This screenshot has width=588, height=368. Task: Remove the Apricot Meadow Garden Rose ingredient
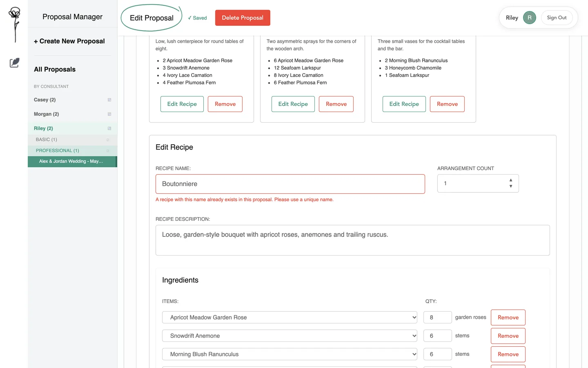(x=508, y=317)
